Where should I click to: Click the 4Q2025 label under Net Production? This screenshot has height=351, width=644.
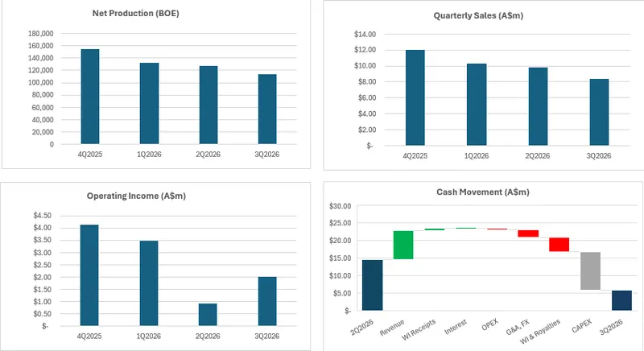90,155
